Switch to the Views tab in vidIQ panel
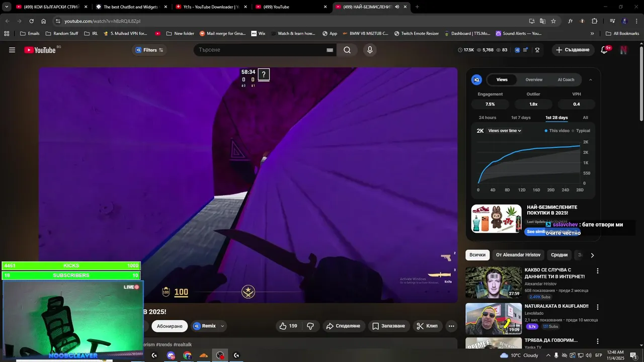The width and height of the screenshot is (644, 362). point(502,79)
